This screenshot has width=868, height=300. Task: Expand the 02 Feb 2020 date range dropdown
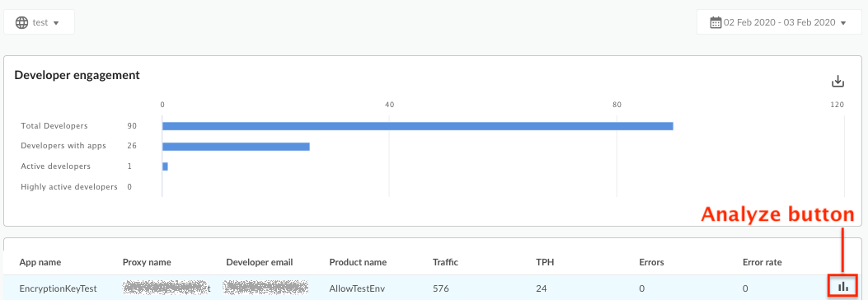tap(779, 23)
